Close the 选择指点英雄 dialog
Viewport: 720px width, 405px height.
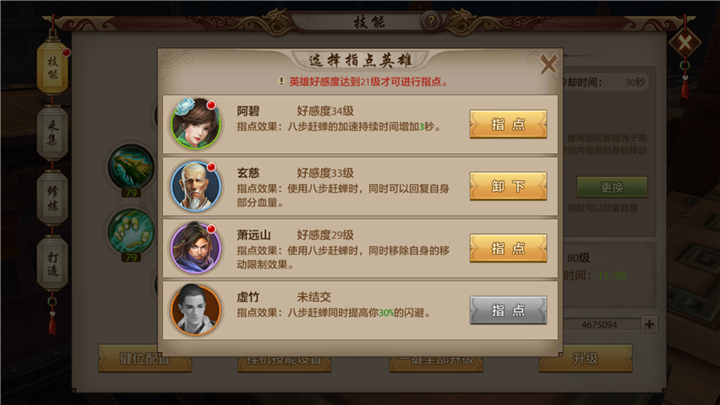tap(548, 64)
